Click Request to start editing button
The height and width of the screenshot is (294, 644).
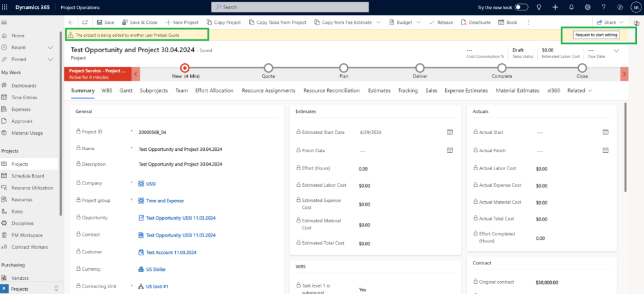tap(596, 35)
